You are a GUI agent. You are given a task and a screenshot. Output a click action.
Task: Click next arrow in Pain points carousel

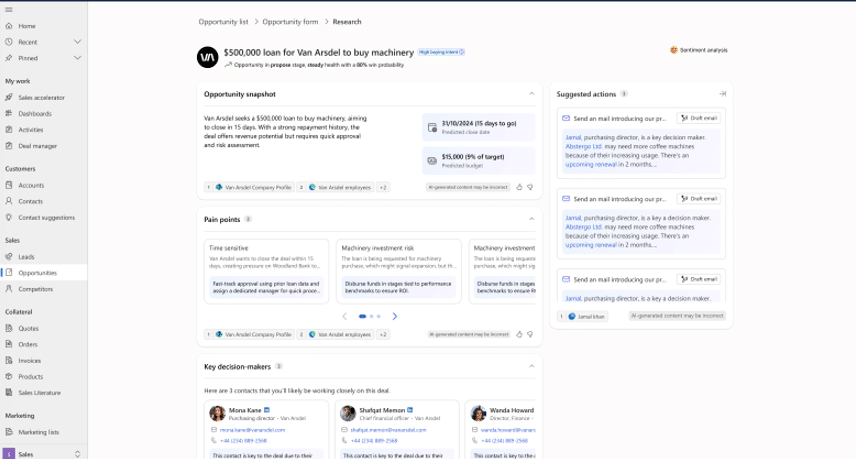[395, 316]
